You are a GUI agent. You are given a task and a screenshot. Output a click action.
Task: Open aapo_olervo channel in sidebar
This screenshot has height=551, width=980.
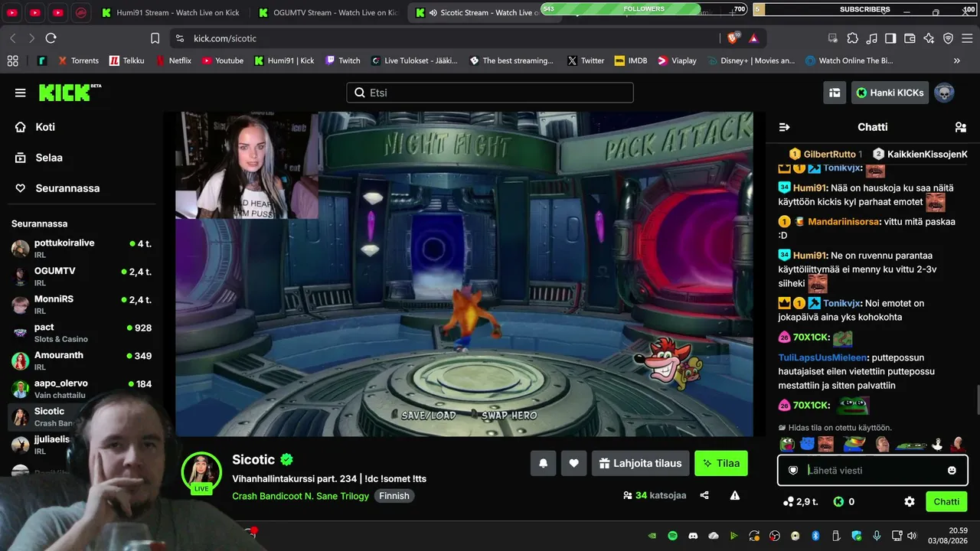[82, 389]
